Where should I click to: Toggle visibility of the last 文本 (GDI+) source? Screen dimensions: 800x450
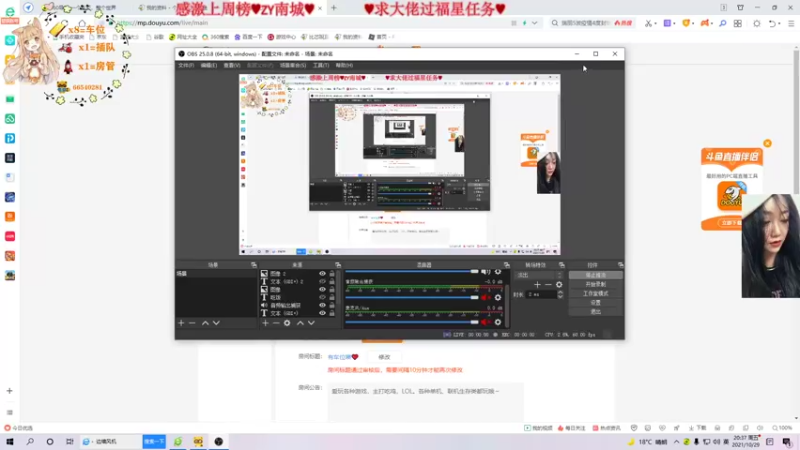point(322,313)
